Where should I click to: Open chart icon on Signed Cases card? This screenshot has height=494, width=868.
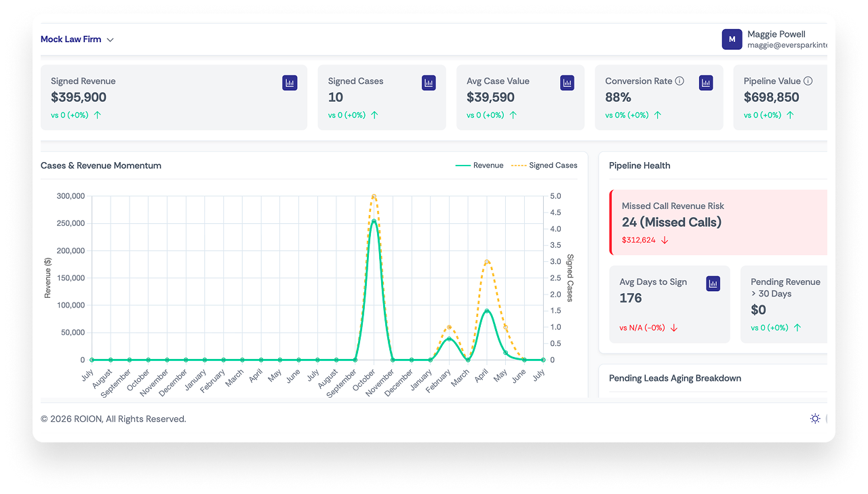pos(429,83)
